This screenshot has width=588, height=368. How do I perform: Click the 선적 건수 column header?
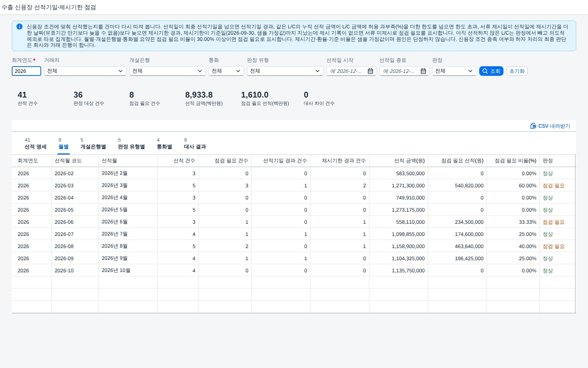[x=178, y=161]
